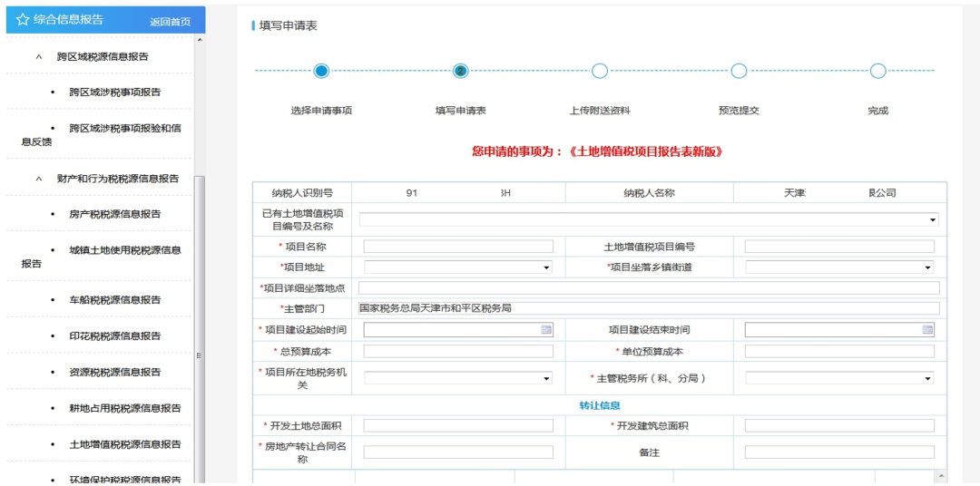The image size is (980, 486).
Task: Click the red 土地增值税项目报告表新版 title
Action: coord(646,151)
